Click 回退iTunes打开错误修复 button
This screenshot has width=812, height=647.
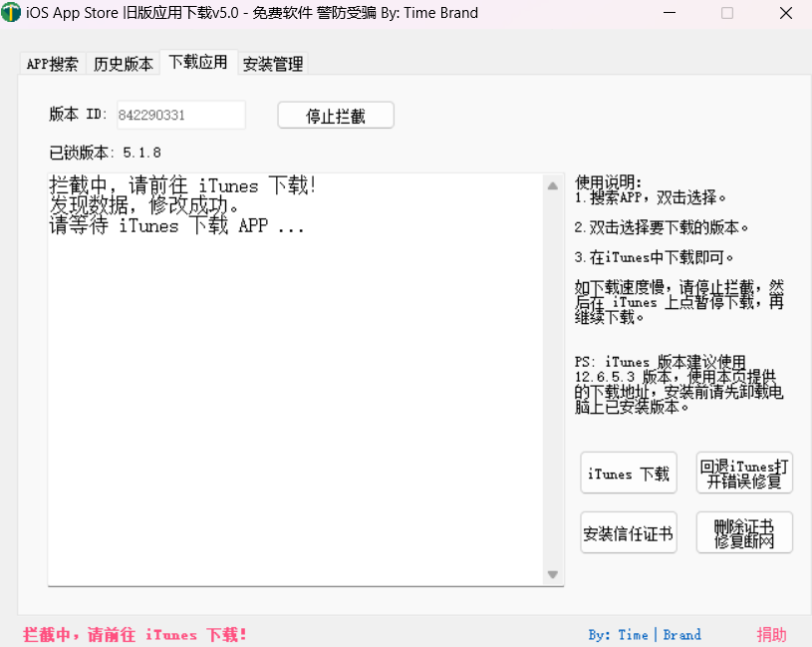tap(744, 473)
